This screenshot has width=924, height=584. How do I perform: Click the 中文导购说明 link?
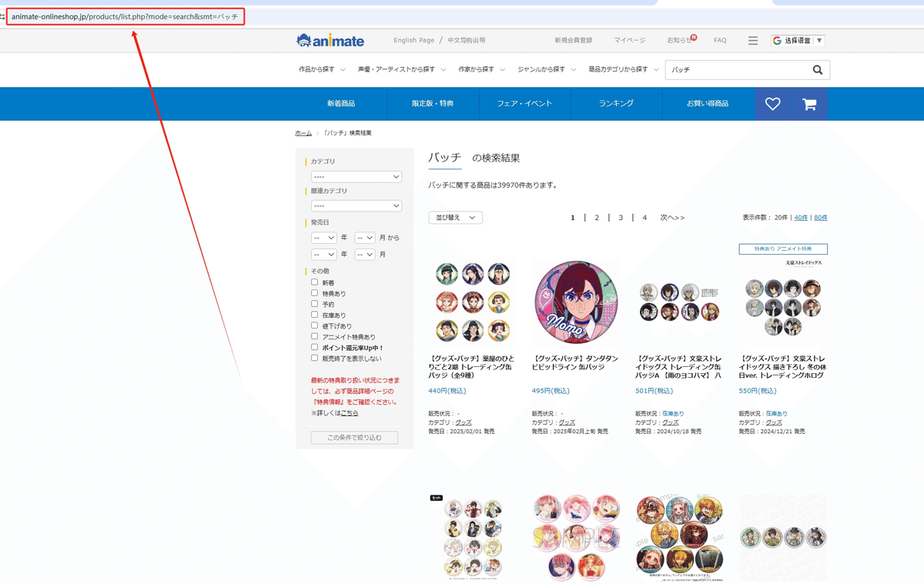click(x=467, y=40)
